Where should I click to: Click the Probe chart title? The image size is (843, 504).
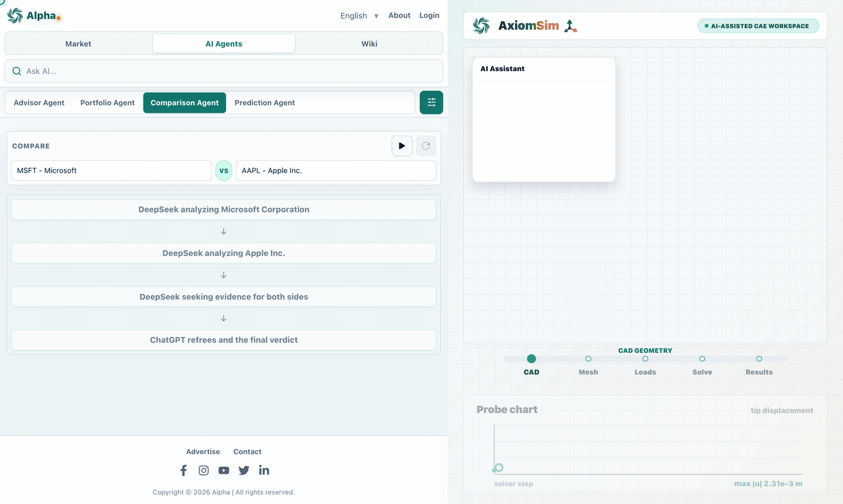(x=507, y=410)
